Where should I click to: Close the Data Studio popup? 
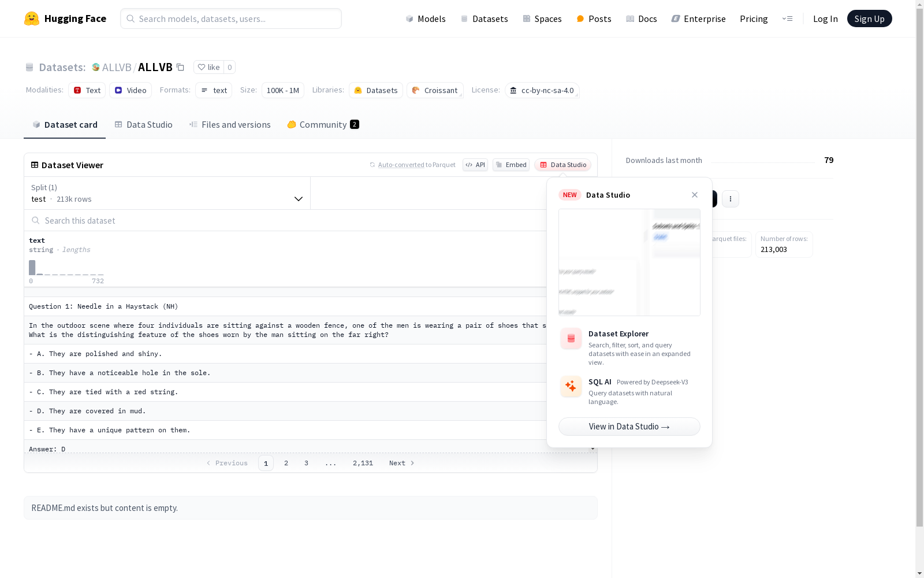coord(695,195)
